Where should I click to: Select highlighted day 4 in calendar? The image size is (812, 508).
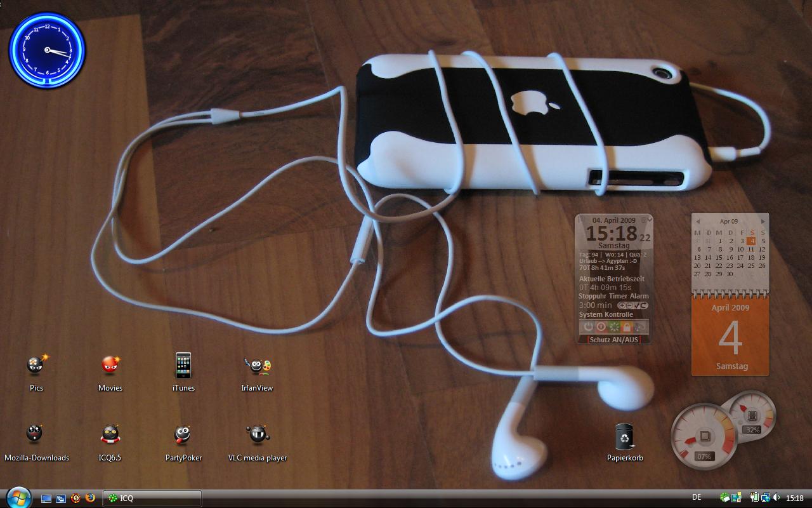click(x=751, y=241)
